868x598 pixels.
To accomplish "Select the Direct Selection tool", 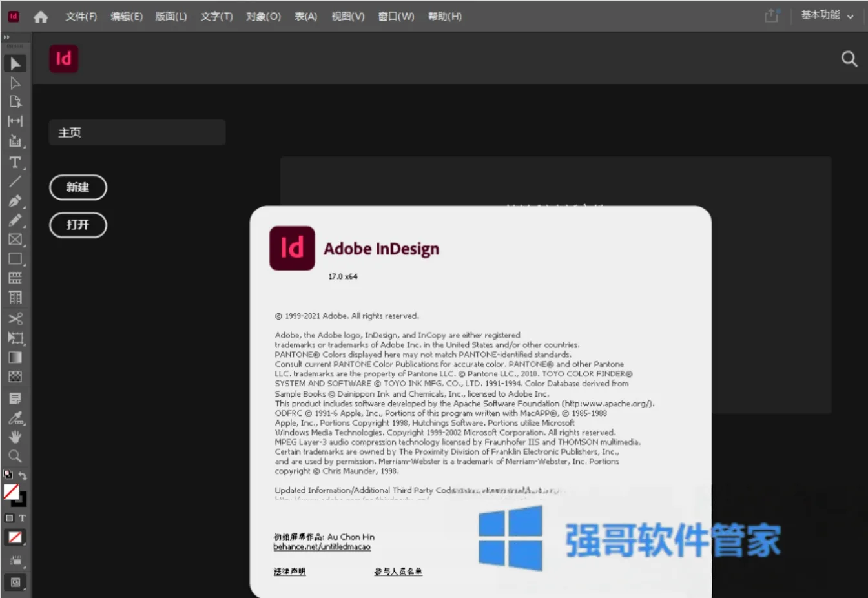I will (15, 83).
